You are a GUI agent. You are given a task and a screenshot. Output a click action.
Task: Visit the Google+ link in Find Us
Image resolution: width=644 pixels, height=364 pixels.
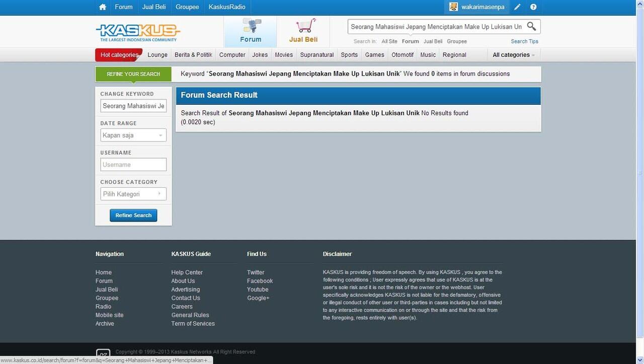coord(258,298)
